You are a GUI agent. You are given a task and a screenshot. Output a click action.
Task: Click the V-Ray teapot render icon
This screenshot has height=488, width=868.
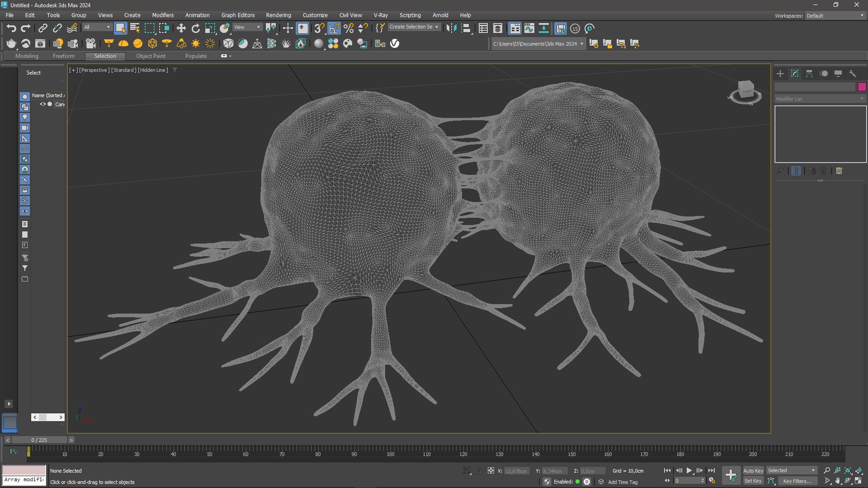[11, 44]
